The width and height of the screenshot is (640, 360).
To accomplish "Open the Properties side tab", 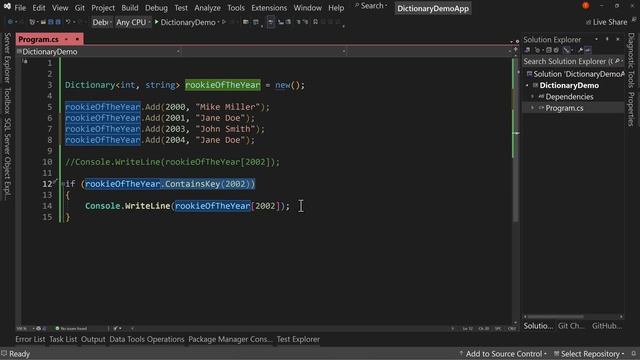I will coord(631,109).
